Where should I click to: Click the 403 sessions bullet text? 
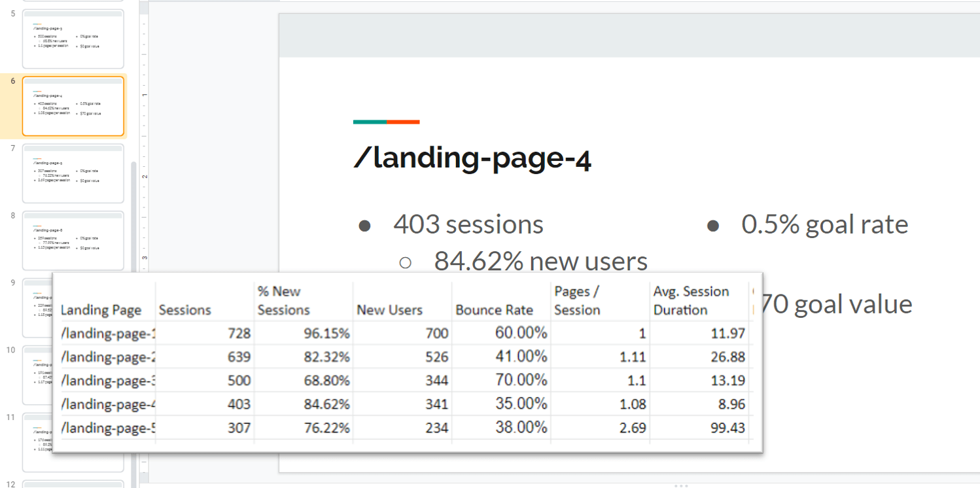pyautogui.click(x=467, y=224)
